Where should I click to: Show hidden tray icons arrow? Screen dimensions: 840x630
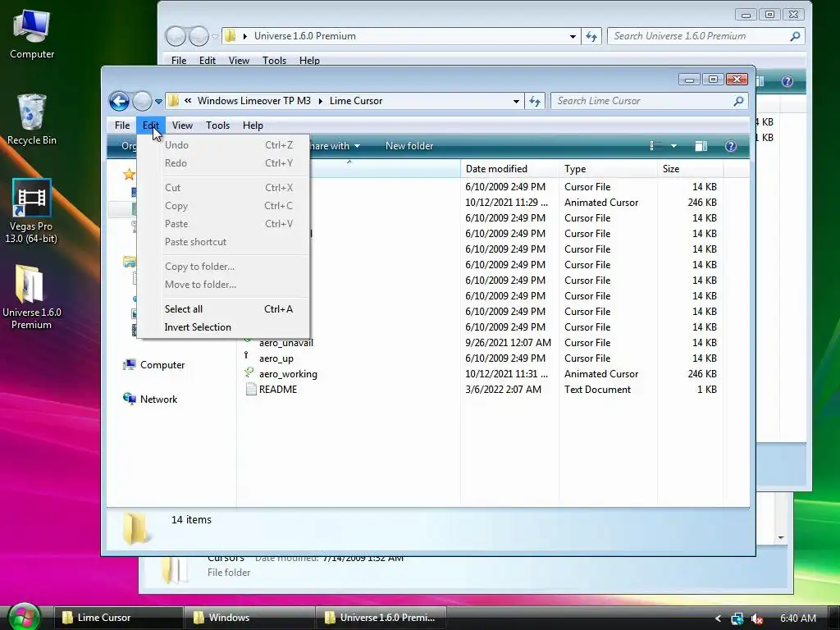[718, 619]
